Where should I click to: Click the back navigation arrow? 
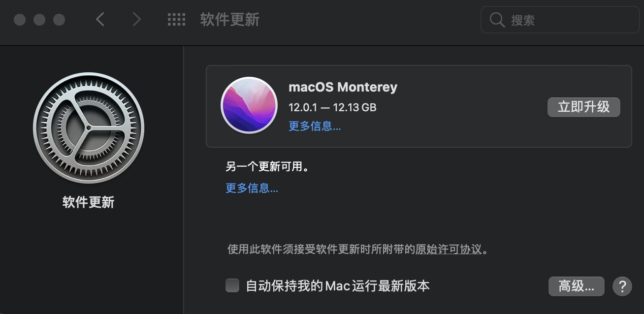click(100, 20)
